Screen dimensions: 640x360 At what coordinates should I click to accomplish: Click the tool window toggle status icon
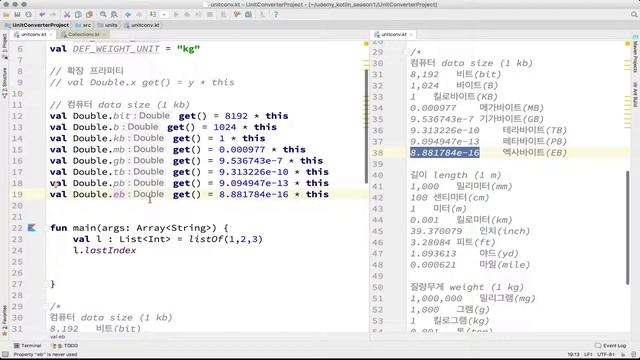[x=5, y=354]
